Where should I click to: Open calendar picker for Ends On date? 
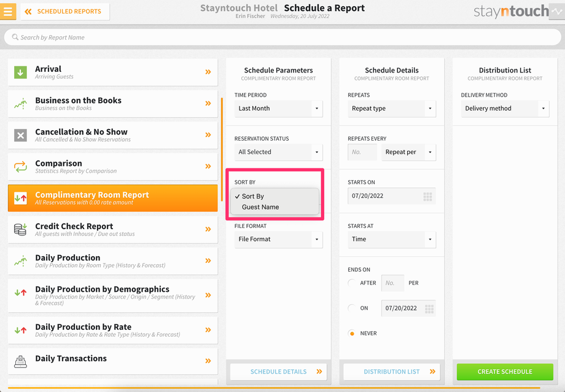pos(429,308)
